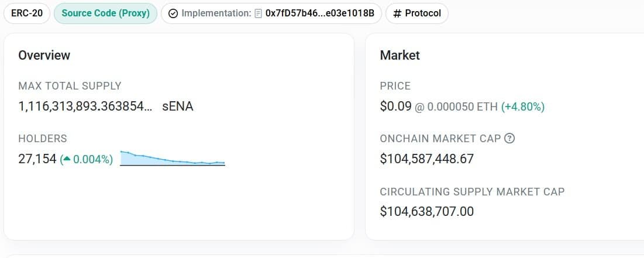
Task: Click the ERC-20 badge
Action: pos(27,13)
